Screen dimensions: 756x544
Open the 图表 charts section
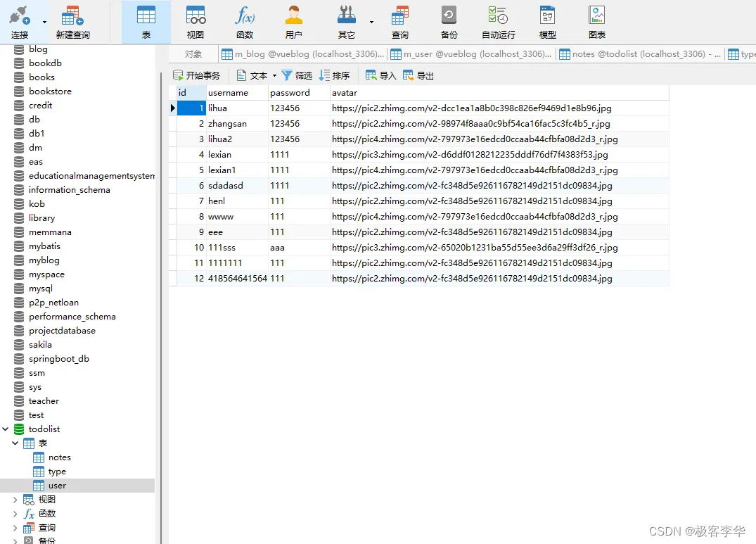click(597, 23)
